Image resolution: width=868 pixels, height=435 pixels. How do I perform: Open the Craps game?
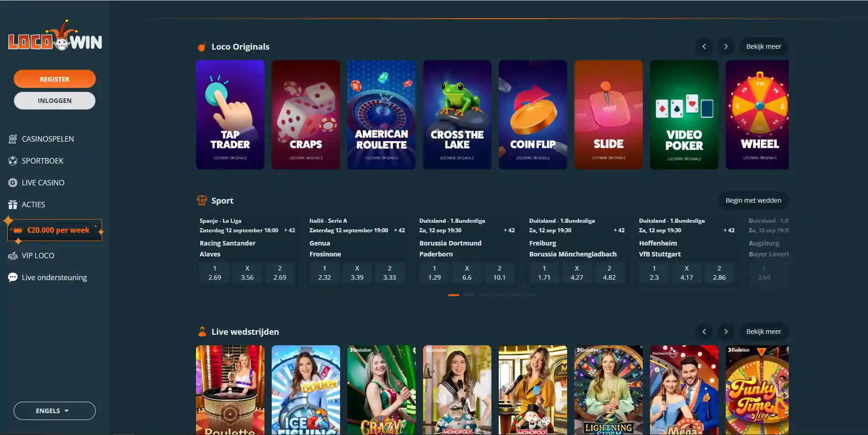(306, 115)
